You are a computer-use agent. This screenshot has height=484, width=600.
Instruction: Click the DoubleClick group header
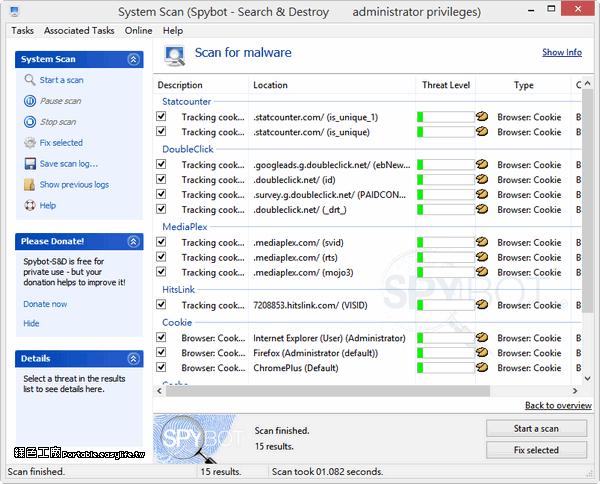click(x=188, y=149)
